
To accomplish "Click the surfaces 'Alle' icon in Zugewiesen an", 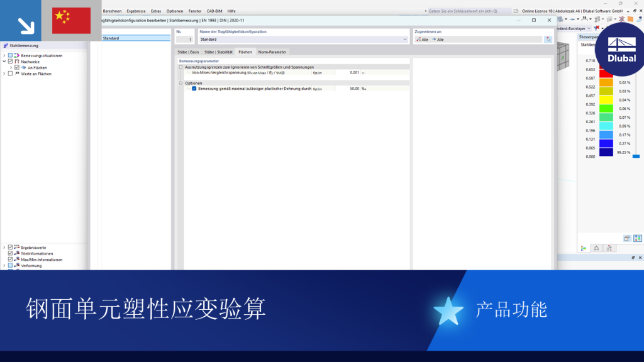I will 434,40.
